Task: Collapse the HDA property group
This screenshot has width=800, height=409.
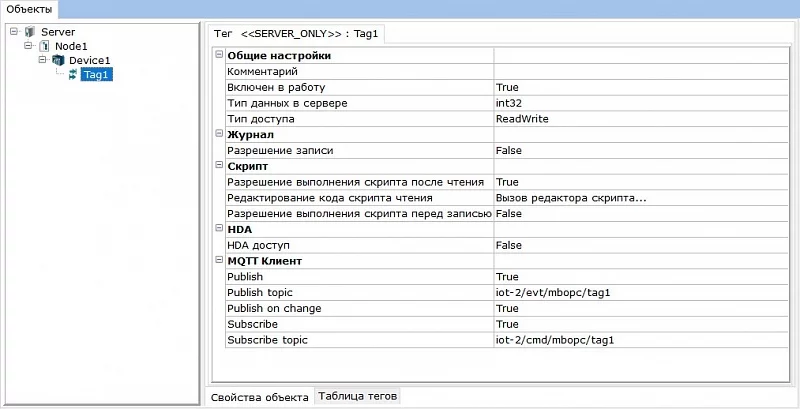Action: click(x=219, y=229)
